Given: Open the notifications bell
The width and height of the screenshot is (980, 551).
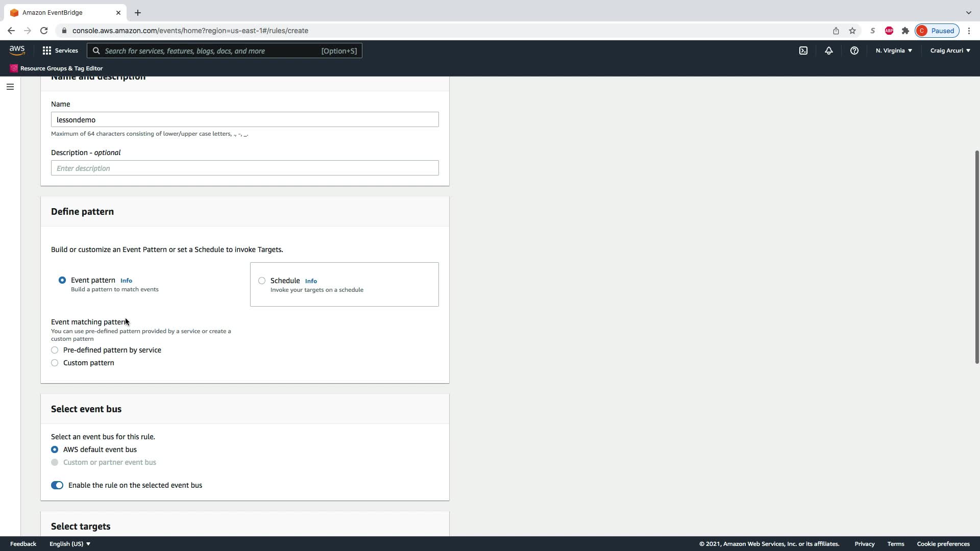Looking at the screenshot, I should [x=828, y=51].
